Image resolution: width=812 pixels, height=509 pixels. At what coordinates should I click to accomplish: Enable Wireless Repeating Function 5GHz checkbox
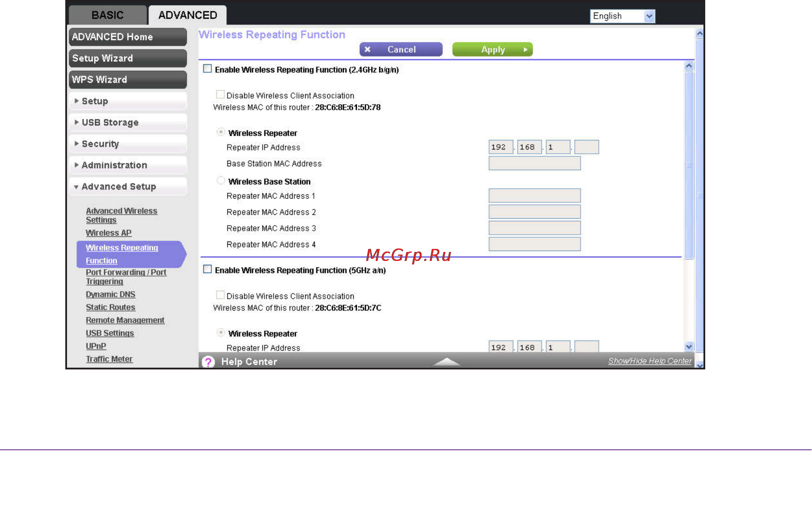point(208,269)
